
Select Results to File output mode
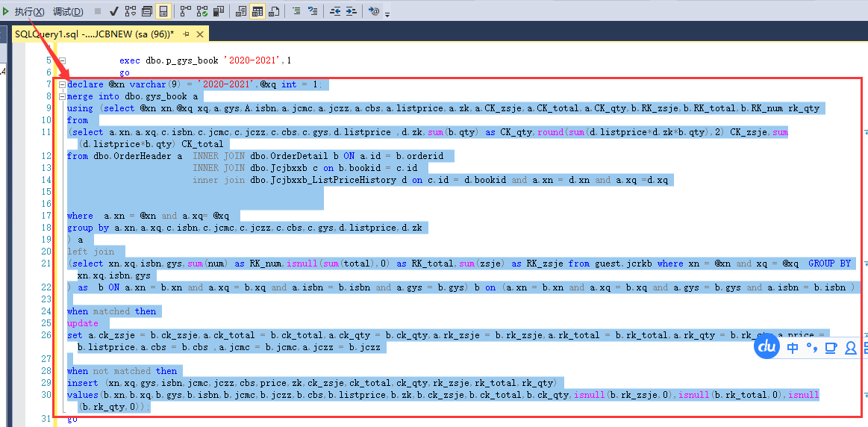[273, 11]
